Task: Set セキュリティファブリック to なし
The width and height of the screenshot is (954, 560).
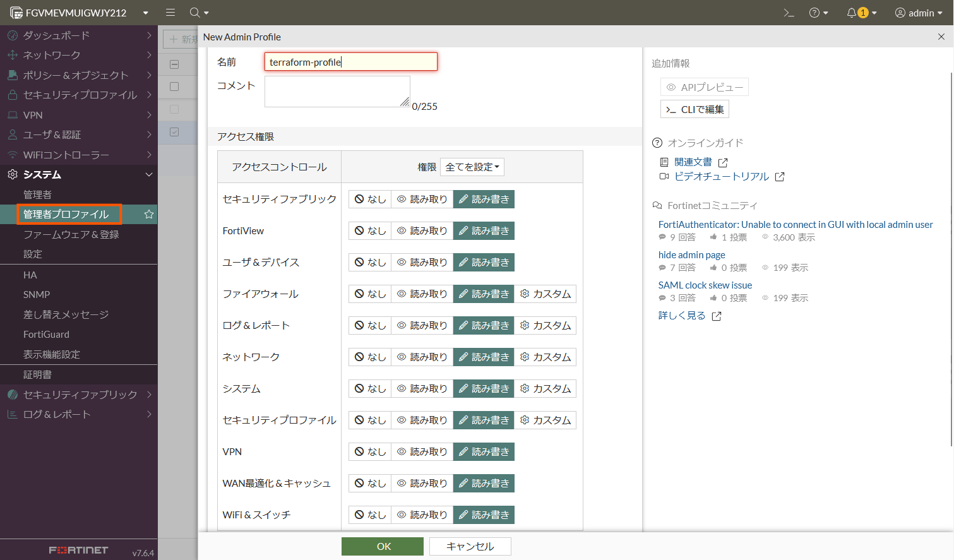Action: pos(370,200)
